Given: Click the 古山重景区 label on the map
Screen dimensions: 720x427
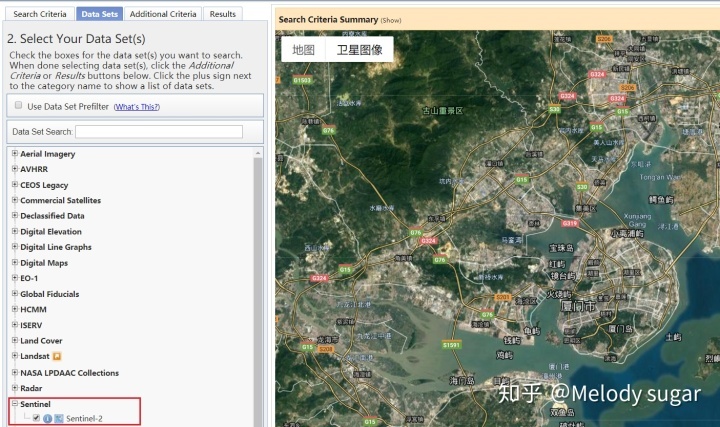Looking at the screenshot, I should click(443, 111).
